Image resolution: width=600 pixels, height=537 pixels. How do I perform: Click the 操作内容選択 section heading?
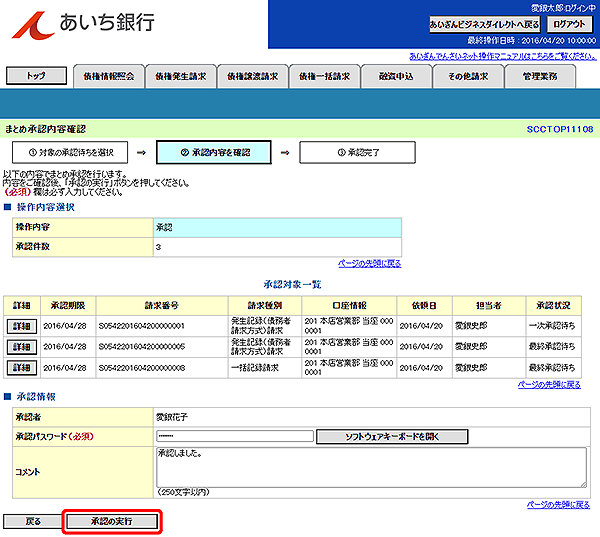tap(46, 207)
